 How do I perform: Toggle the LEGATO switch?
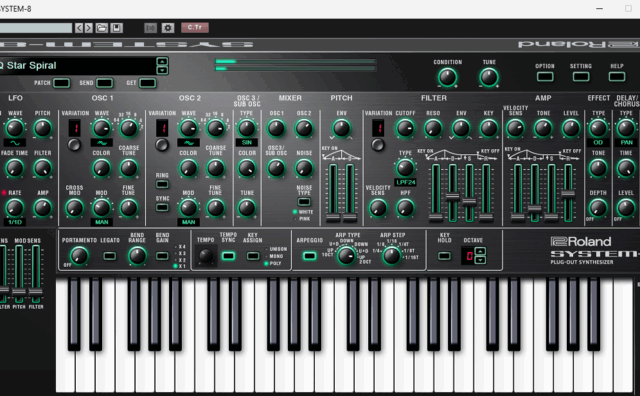coord(109,256)
